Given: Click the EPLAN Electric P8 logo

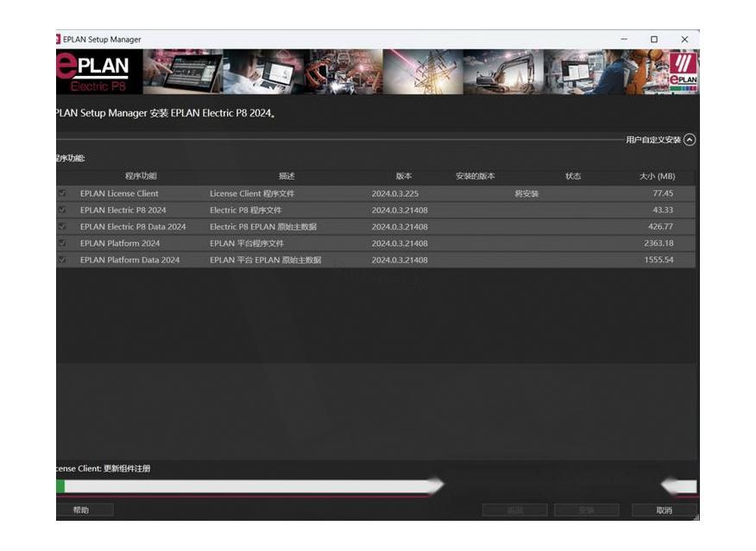Looking at the screenshot, I should click(93, 73).
